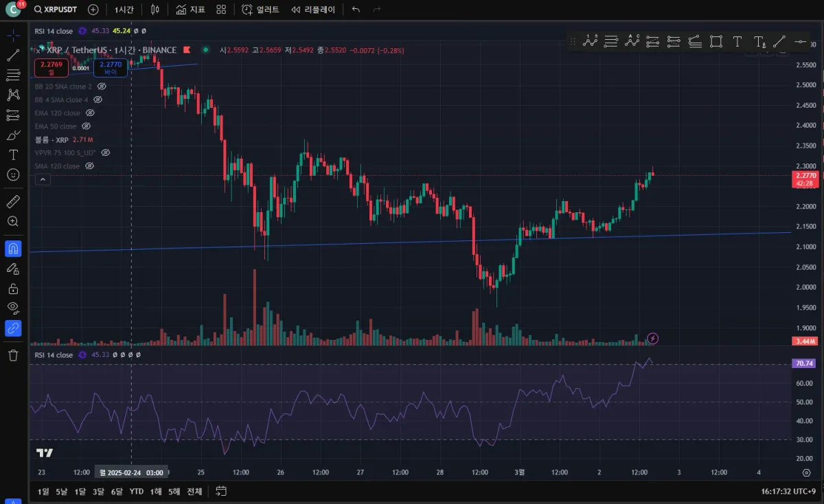The height and width of the screenshot is (504, 824).
Task: Click the 2.2770 buy button
Action: [111, 67]
